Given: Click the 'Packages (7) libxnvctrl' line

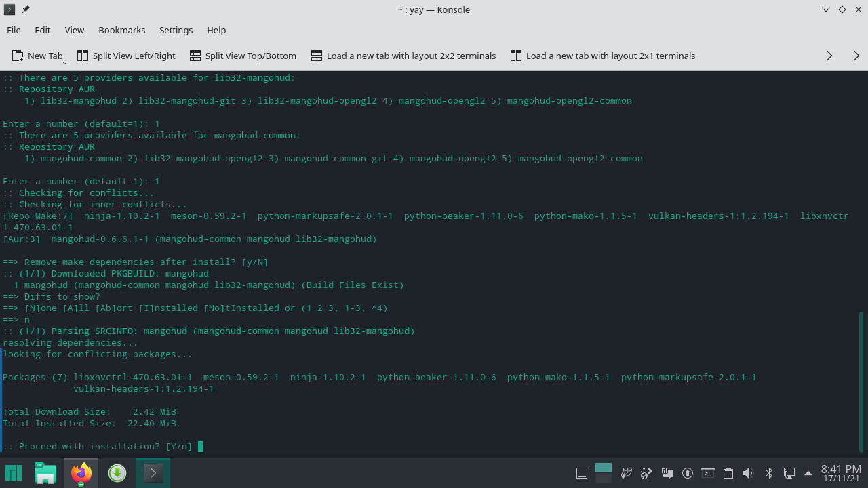Looking at the screenshot, I should pyautogui.click(x=380, y=377).
